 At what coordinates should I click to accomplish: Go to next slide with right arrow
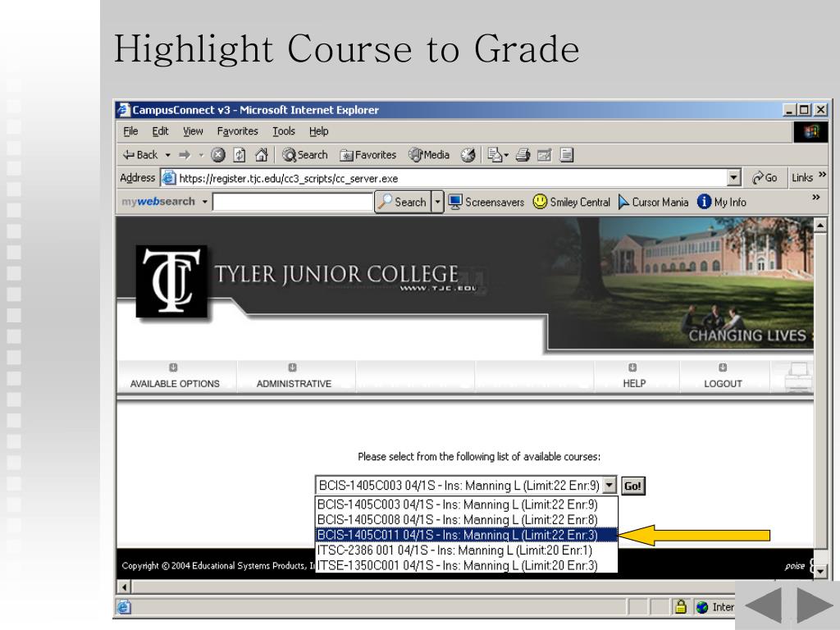point(815,605)
